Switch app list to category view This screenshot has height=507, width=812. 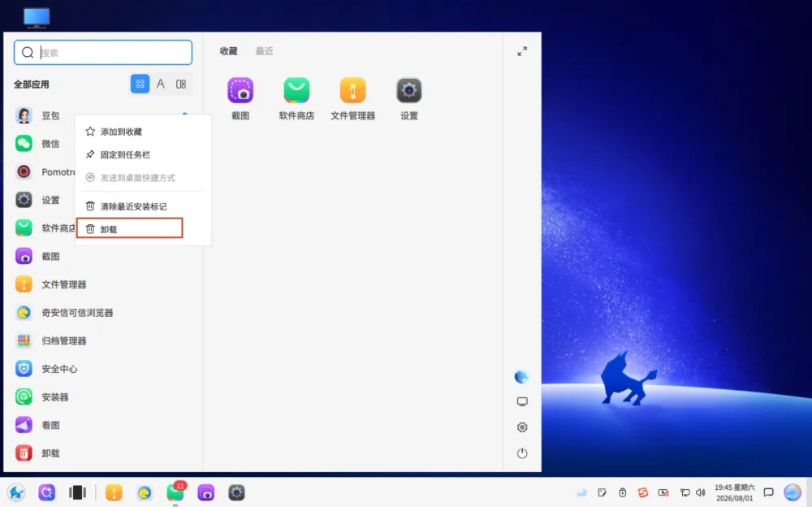[181, 84]
